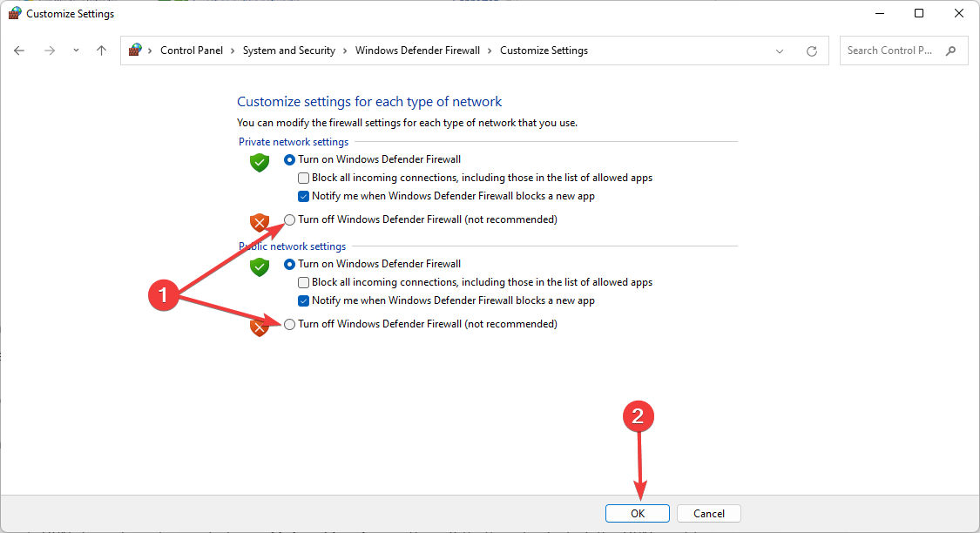Open Windows Defender Firewall breadcrumb

point(417,51)
